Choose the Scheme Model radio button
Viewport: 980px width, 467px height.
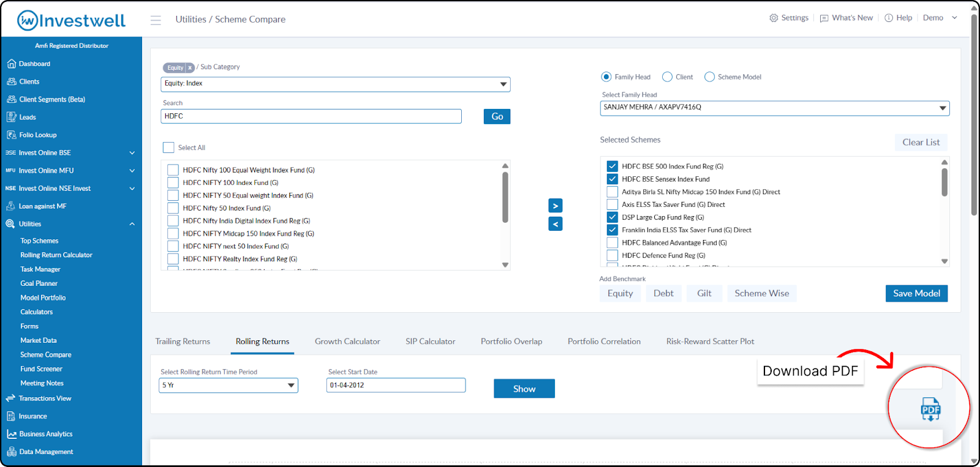pos(709,77)
